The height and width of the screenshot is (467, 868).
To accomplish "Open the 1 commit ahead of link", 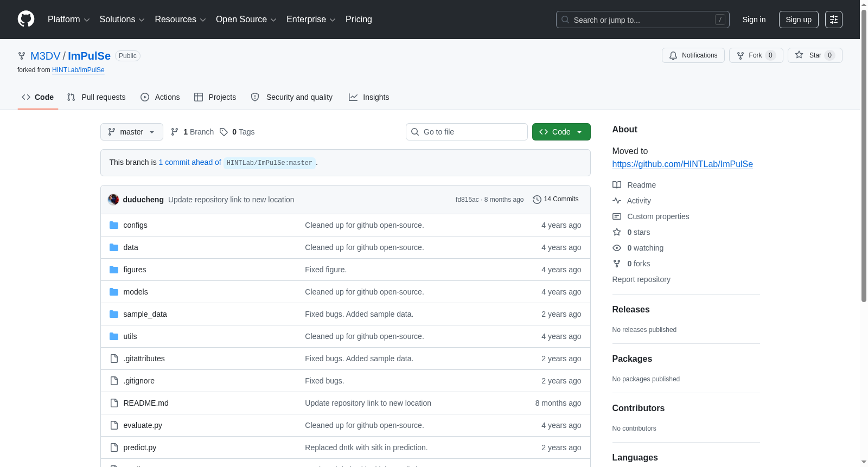I will (x=190, y=162).
